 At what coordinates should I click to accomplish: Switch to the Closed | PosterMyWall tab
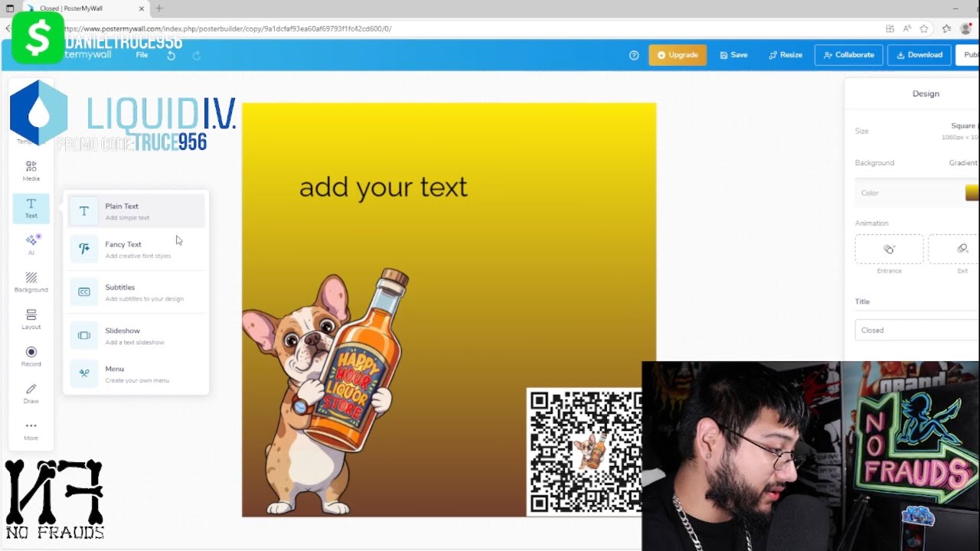click(84, 8)
